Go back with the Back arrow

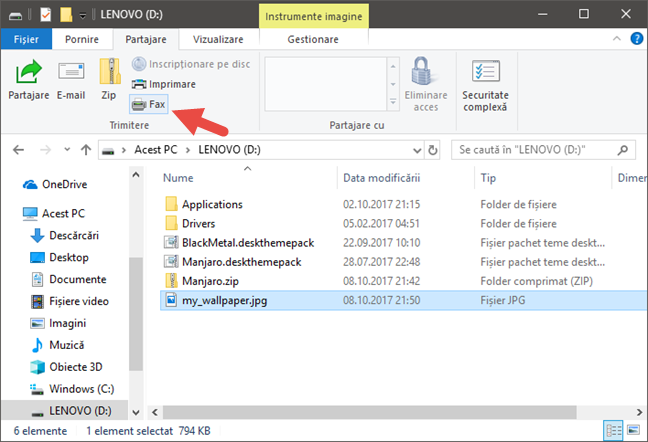[x=18, y=150]
